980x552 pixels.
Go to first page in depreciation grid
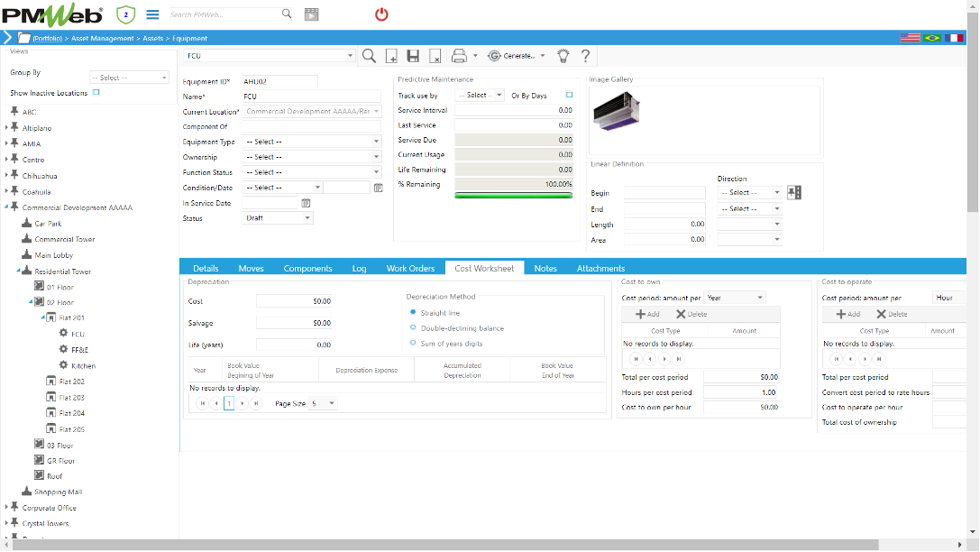[203, 404]
